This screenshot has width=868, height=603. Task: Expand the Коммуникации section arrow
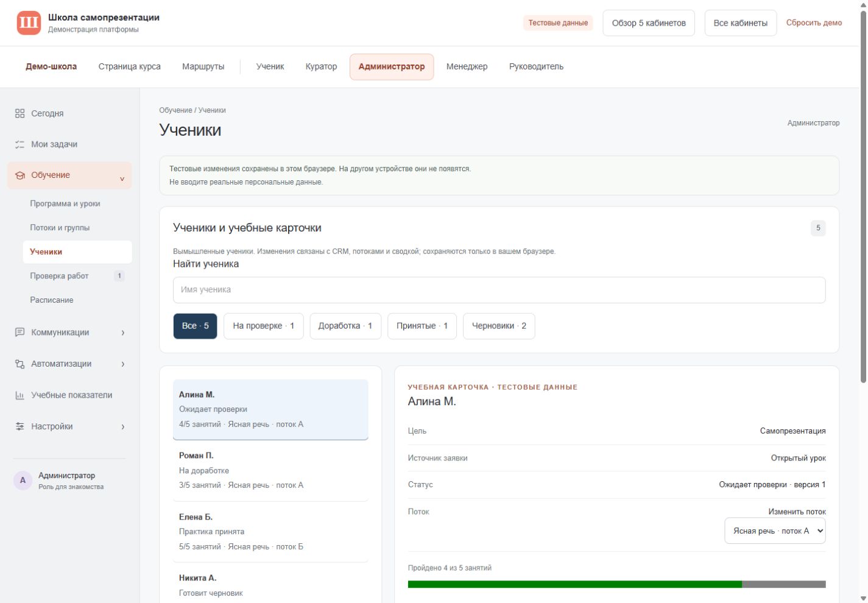[123, 333]
